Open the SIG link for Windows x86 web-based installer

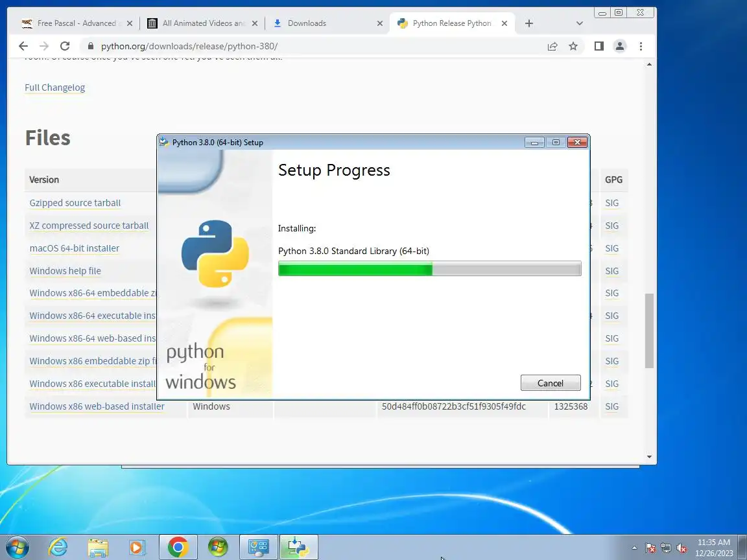(x=611, y=406)
